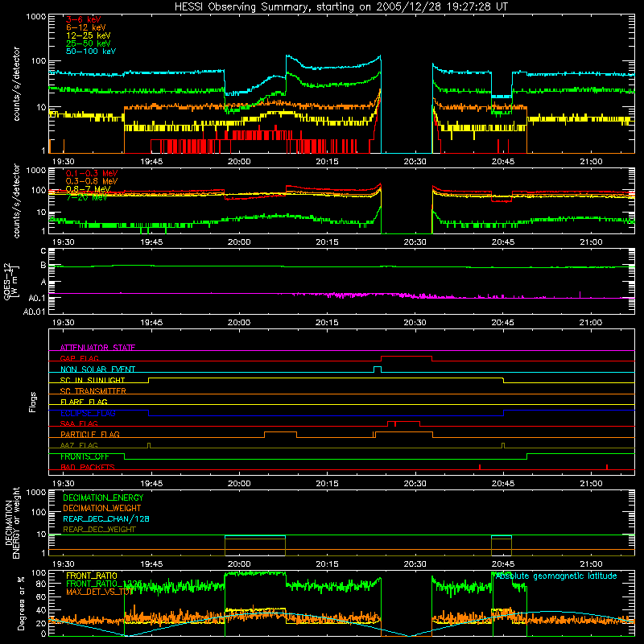The height and width of the screenshot is (644, 644).
Task: Pick the 50-100 keV legend label
Action: pos(91,52)
